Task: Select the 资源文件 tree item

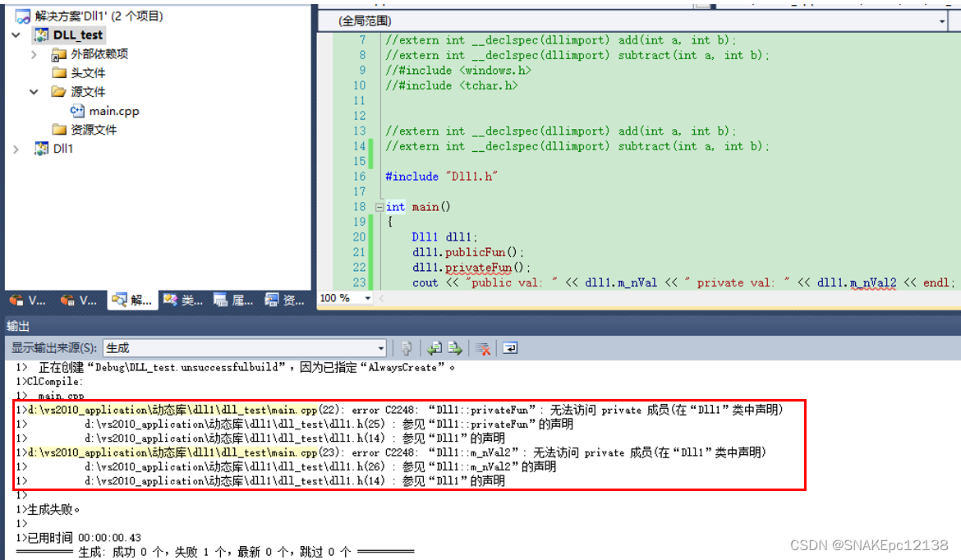Action: (x=93, y=129)
